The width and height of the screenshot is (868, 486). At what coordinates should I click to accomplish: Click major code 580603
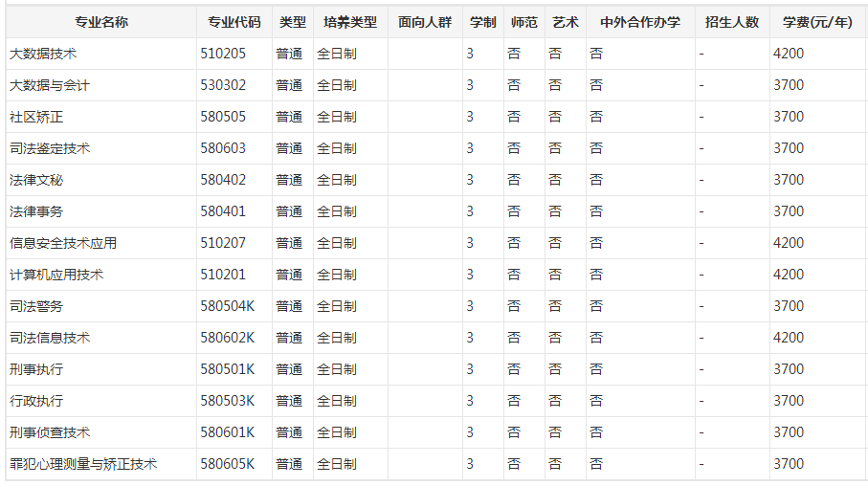[223, 148]
